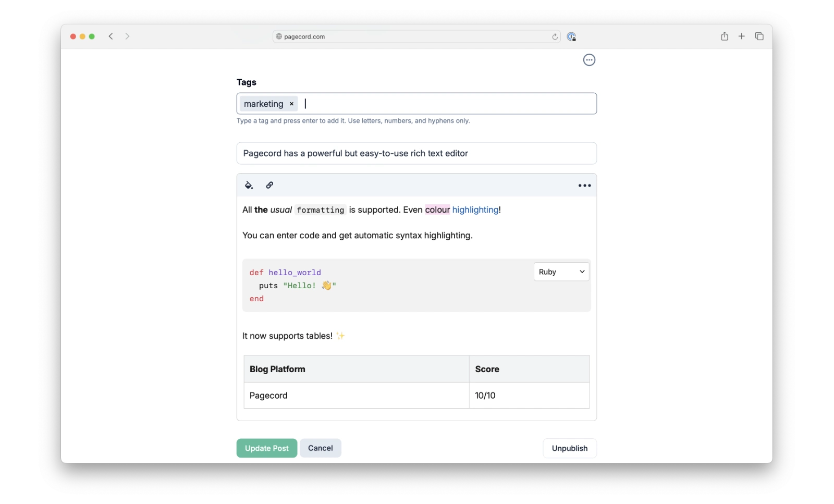The image size is (834, 504).
Task: Navigate back using the browser arrow
Action: point(111,36)
